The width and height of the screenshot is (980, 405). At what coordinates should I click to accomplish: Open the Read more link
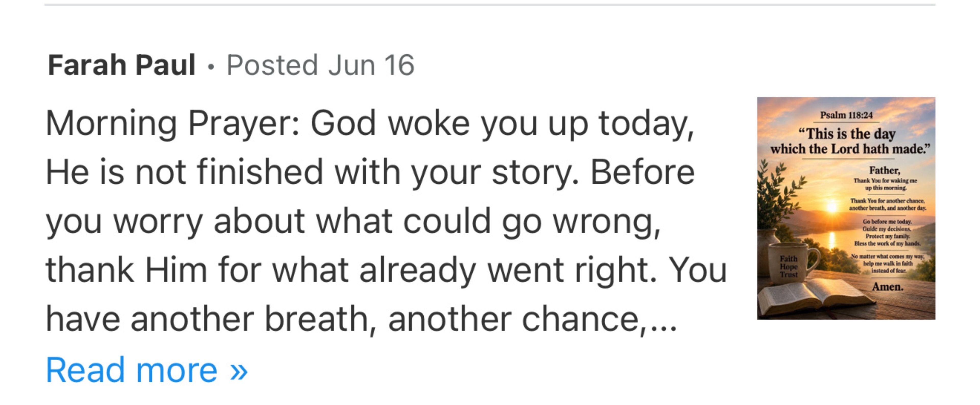pos(146,370)
